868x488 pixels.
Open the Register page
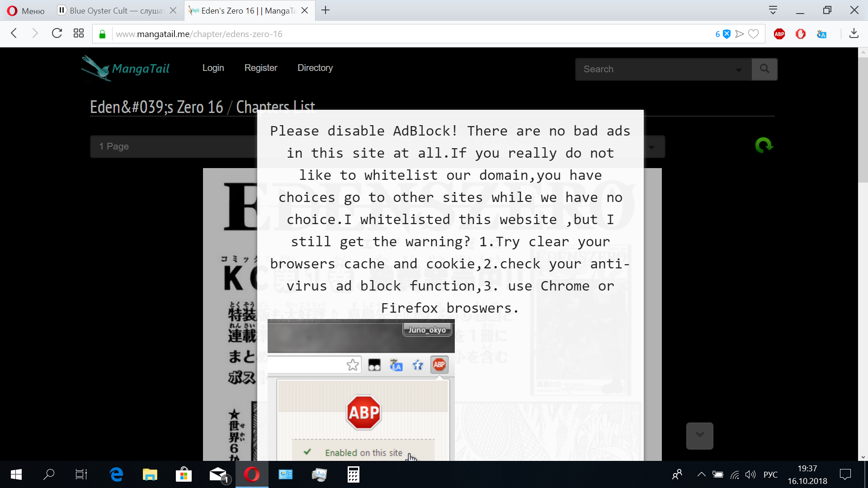click(x=261, y=68)
